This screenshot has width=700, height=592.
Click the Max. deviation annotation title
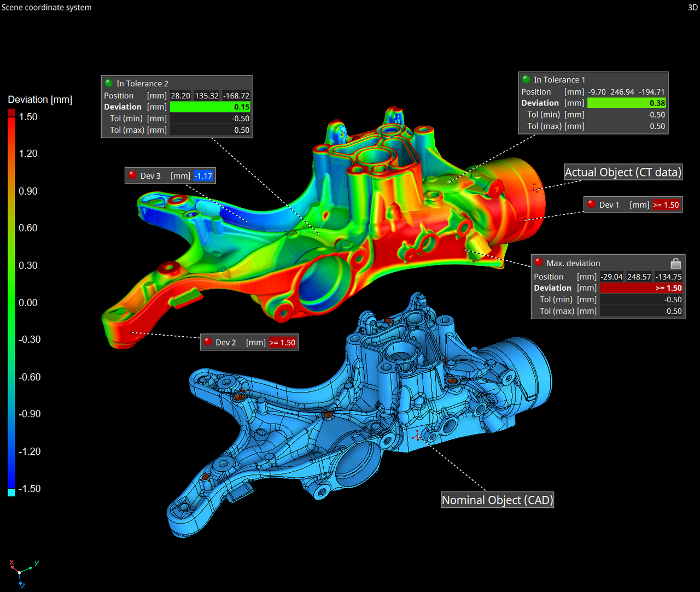click(x=573, y=263)
